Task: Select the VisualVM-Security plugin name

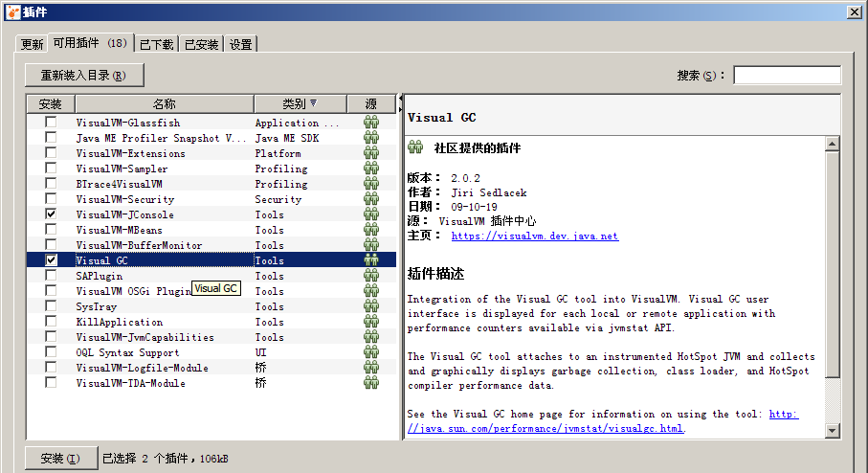Action: point(125,199)
